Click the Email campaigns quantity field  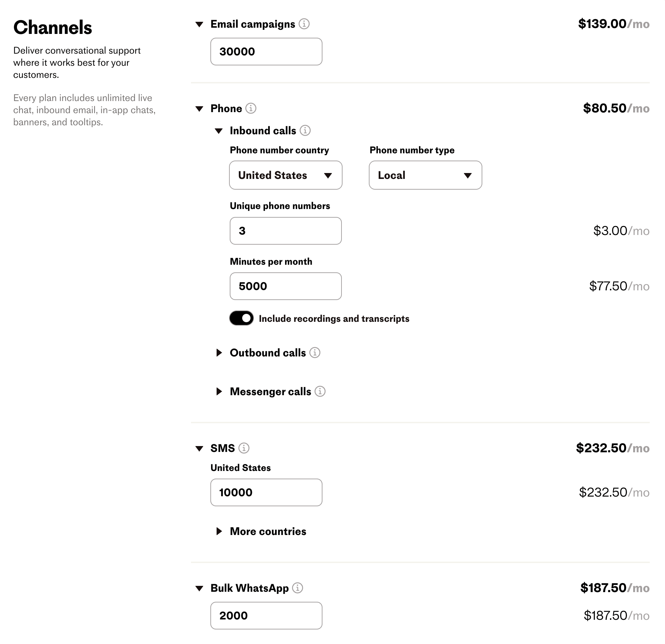tap(266, 52)
